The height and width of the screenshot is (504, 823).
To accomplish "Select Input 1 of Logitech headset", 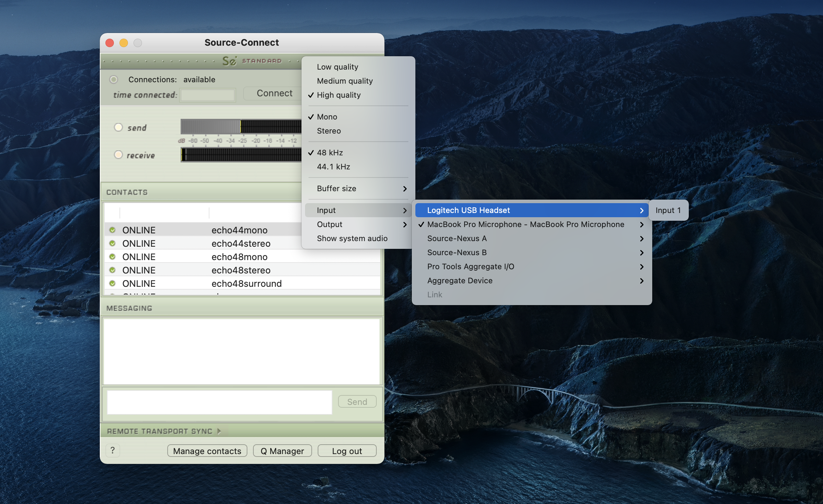I will tap(668, 210).
